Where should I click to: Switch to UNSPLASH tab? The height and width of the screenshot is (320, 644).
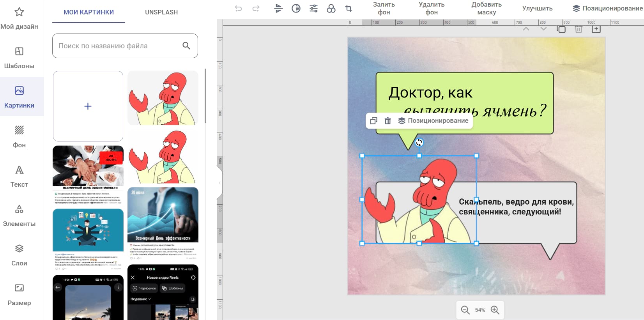(161, 12)
